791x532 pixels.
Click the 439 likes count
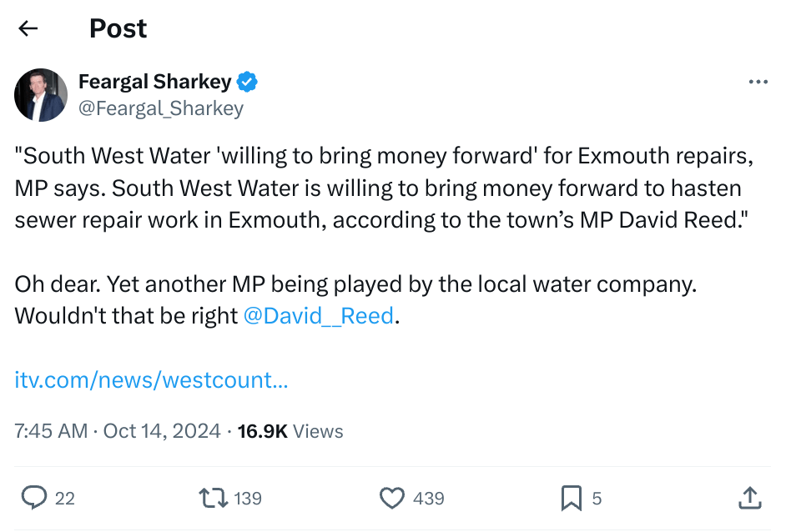(x=429, y=499)
